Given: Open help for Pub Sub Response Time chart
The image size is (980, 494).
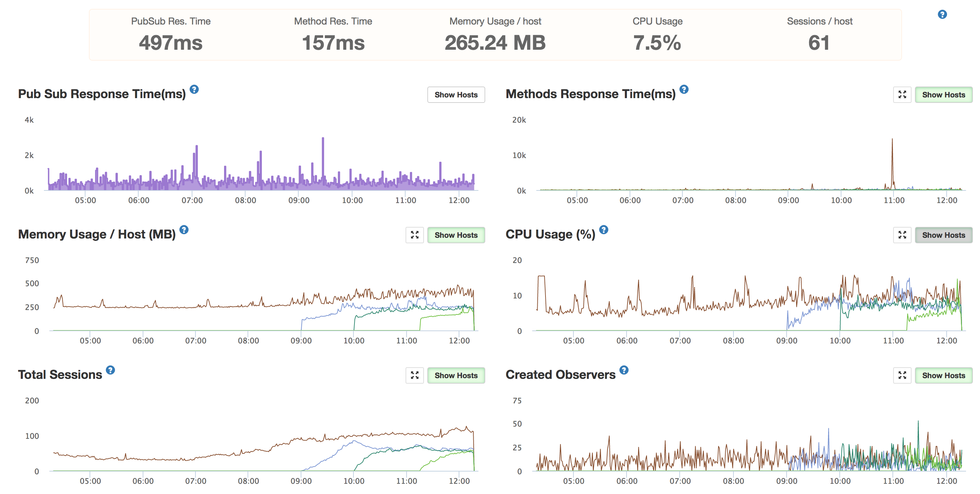Looking at the screenshot, I should point(194,90).
